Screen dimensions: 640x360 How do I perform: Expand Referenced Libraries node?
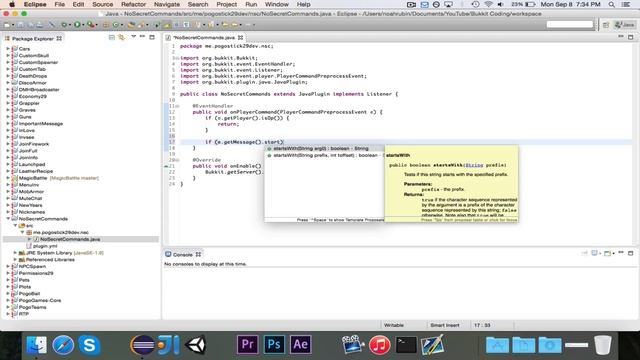(x=15, y=260)
